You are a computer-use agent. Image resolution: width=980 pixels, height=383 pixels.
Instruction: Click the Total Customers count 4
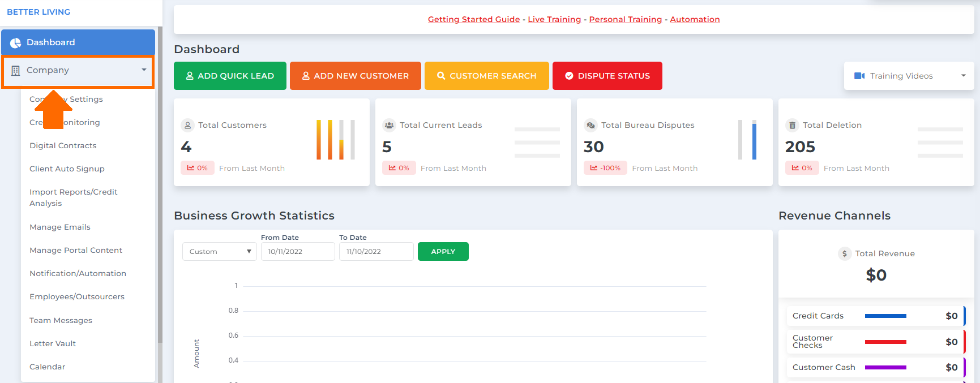[186, 147]
